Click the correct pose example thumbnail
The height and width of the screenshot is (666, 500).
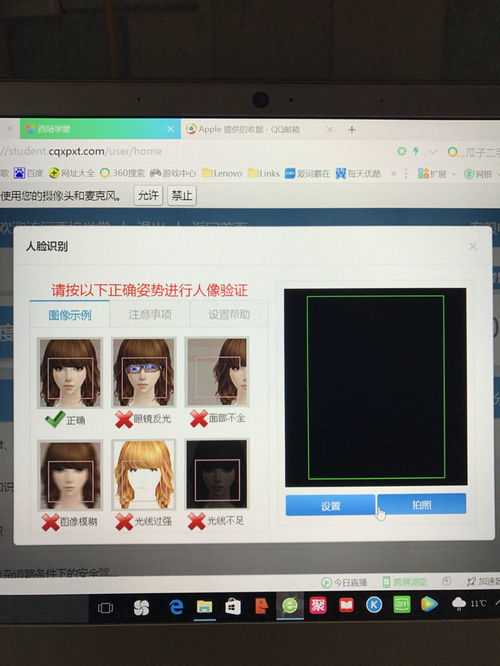coord(70,373)
